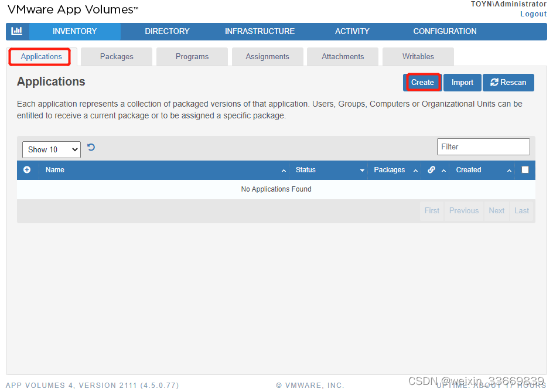Click the Create button
This screenshot has height=392, width=553.
click(x=422, y=82)
